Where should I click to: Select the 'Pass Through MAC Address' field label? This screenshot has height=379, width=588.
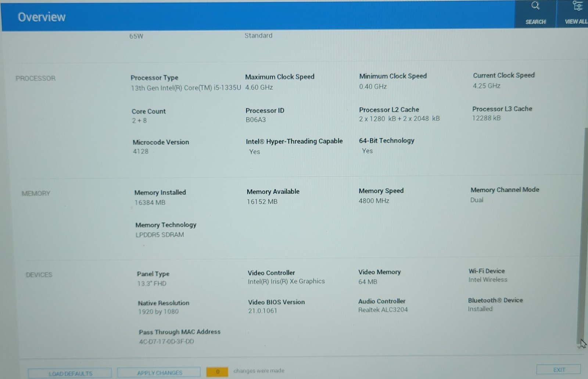click(180, 332)
